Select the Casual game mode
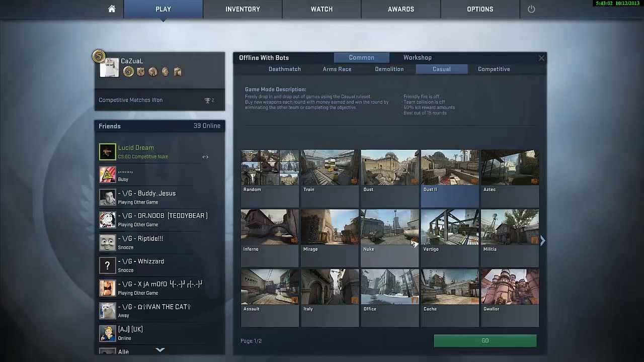The image size is (644, 362). 442,69
